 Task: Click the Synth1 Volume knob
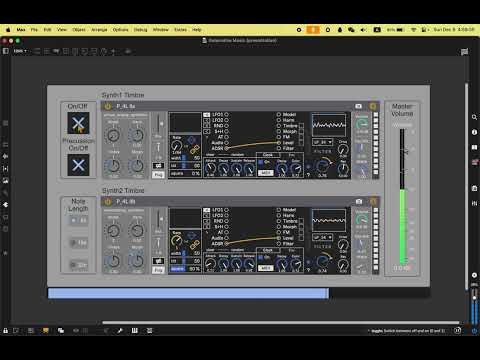(362, 124)
